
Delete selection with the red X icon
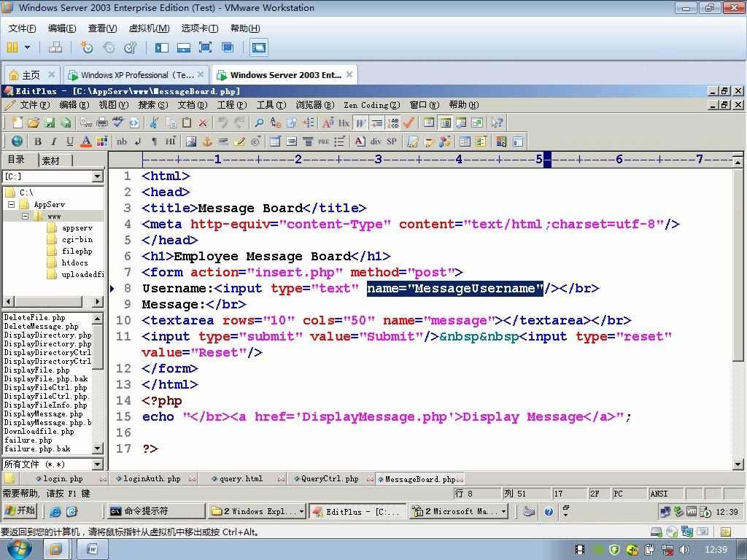pyautogui.click(x=203, y=122)
